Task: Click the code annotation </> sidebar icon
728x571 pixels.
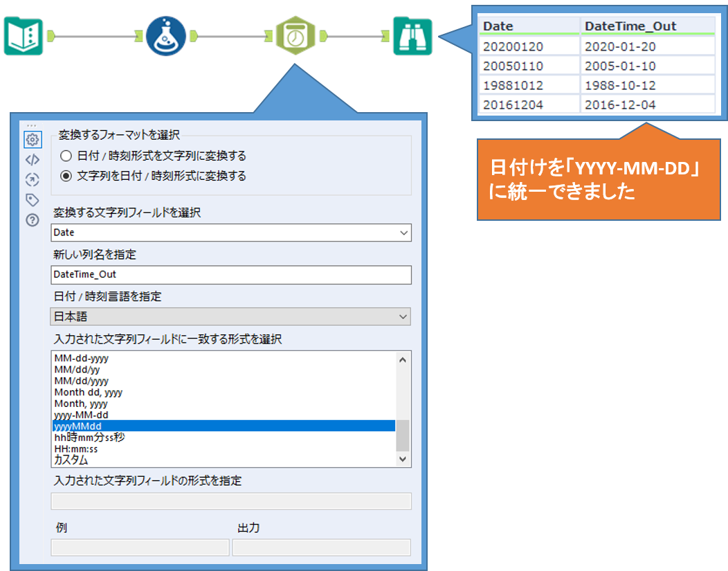Action: 32,159
